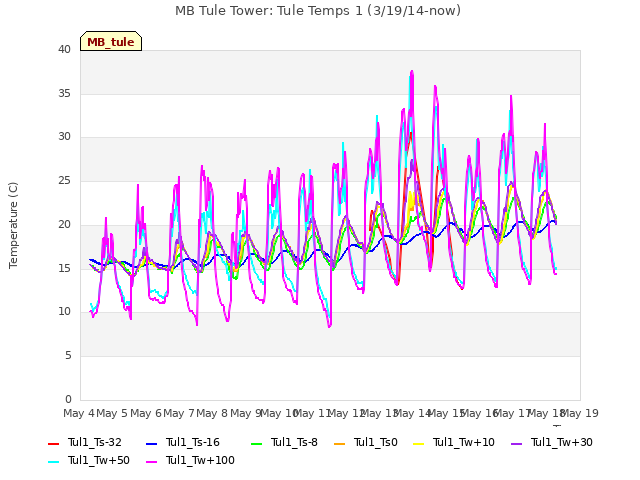Select the Tul1_Ts0 legend label

point(376,442)
